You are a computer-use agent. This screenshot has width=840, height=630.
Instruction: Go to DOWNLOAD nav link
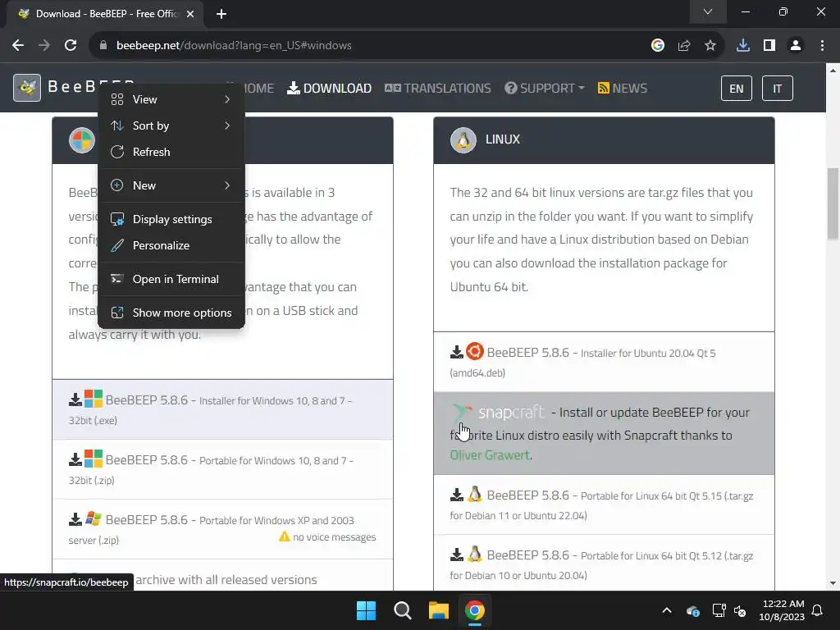330,89
